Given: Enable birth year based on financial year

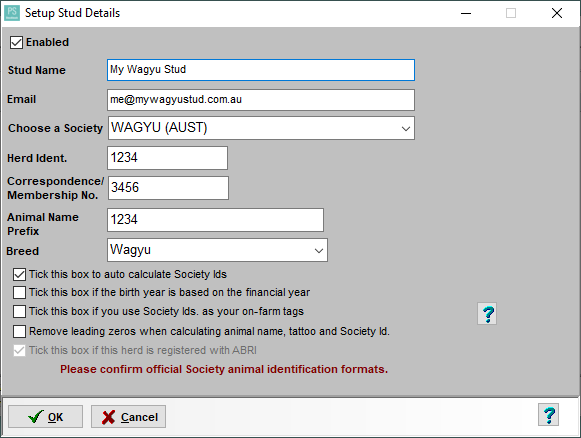Looking at the screenshot, I should coord(19,292).
